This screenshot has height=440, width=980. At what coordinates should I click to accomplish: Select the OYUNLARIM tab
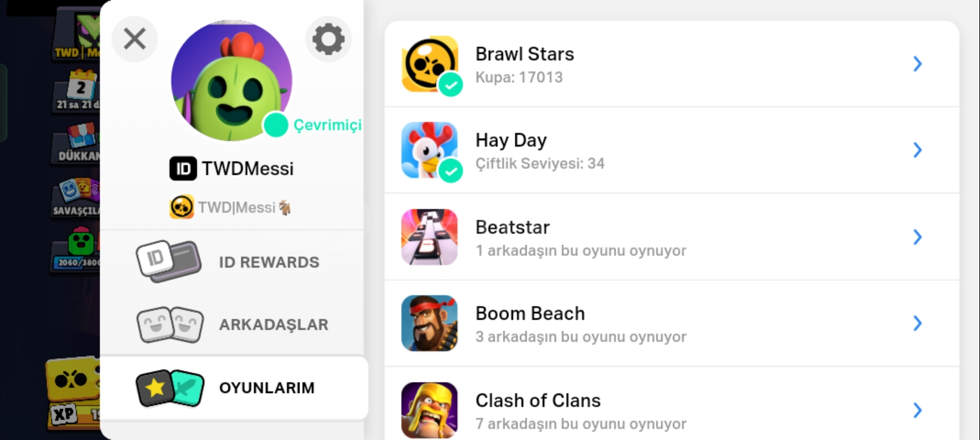tap(234, 388)
